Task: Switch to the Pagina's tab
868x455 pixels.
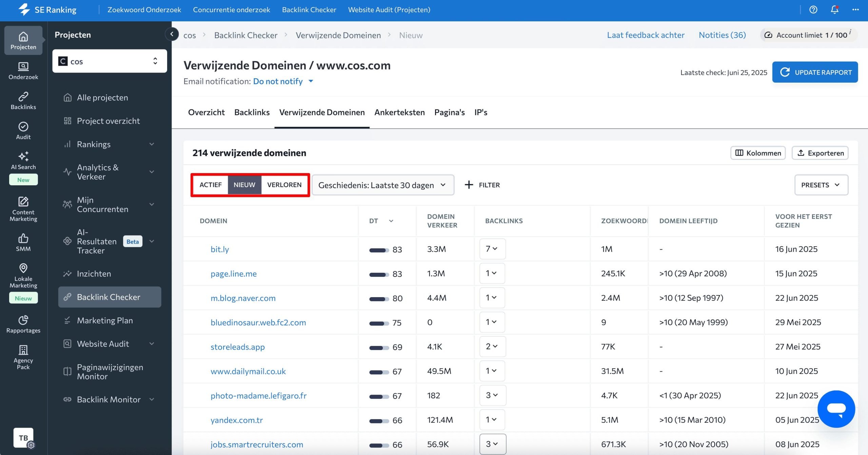Action: pyautogui.click(x=449, y=112)
